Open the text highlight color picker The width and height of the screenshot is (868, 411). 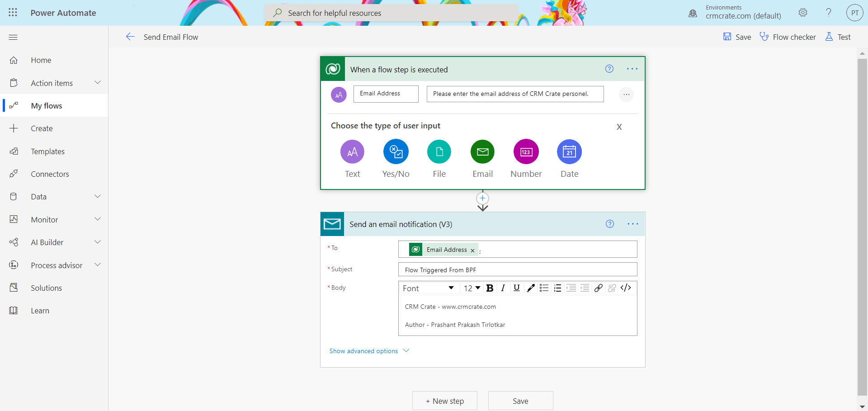pos(530,288)
